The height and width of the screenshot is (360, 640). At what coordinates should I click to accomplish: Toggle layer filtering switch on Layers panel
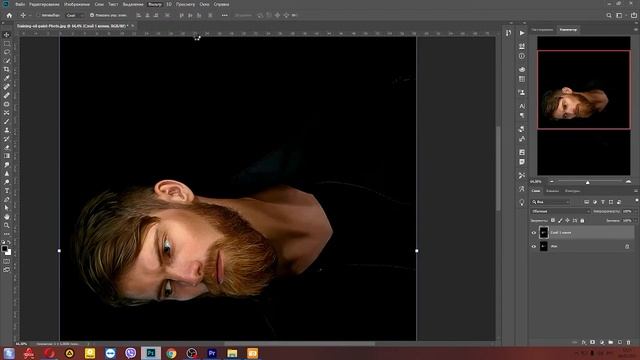pyautogui.click(x=636, y=201)
